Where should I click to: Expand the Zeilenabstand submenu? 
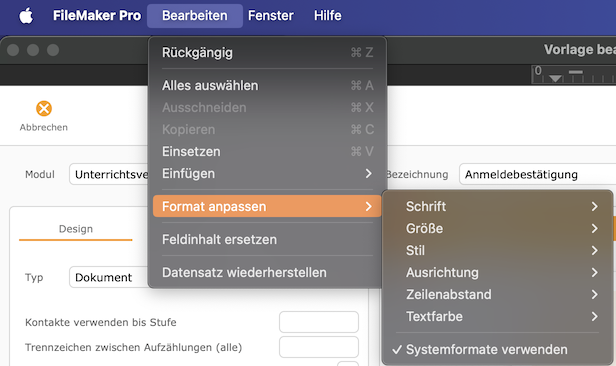pos(497,294)
